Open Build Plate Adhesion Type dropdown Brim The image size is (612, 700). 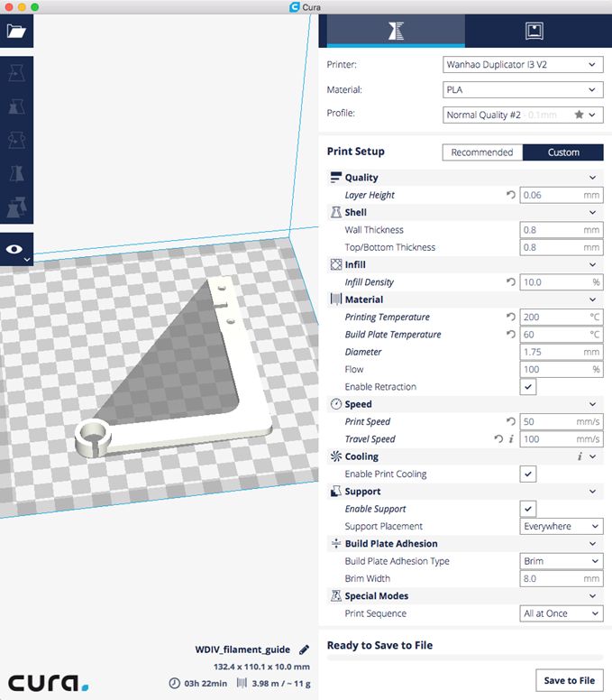point(562,561)
